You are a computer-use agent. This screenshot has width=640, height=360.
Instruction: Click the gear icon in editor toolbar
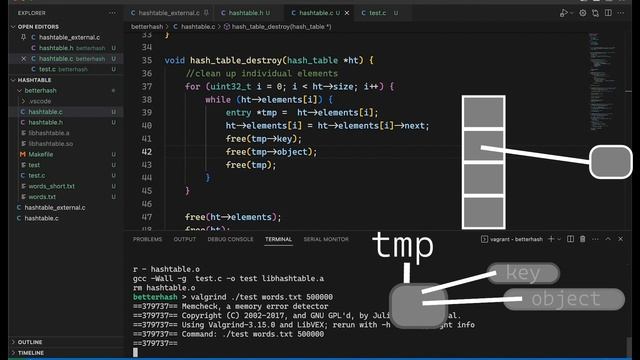pos(583,13)
